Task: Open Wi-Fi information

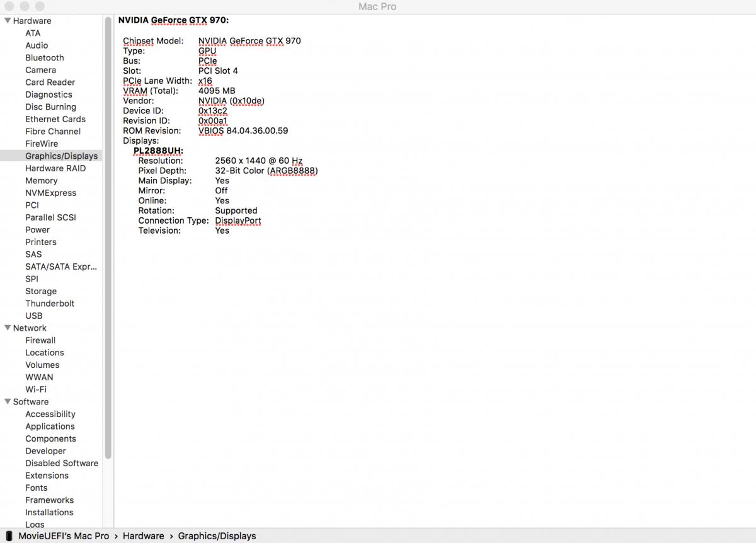Action: pos(36,389)
